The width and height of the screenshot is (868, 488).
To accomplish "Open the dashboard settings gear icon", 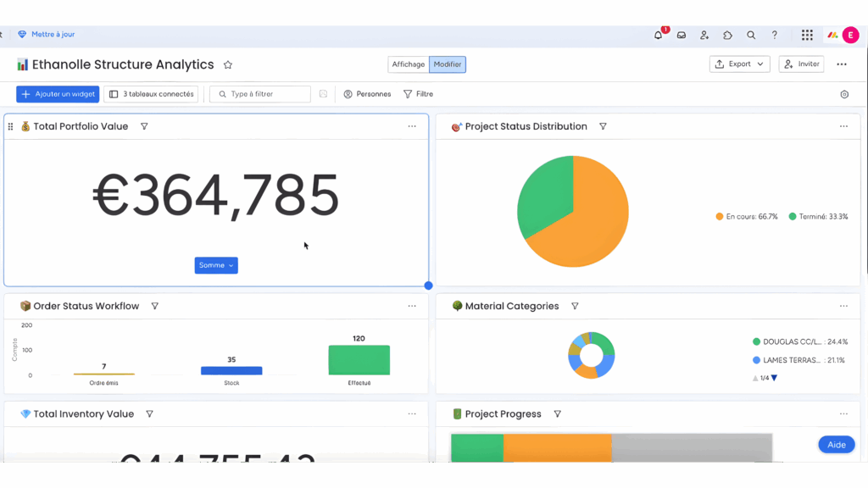I will (x=844, y=95).
